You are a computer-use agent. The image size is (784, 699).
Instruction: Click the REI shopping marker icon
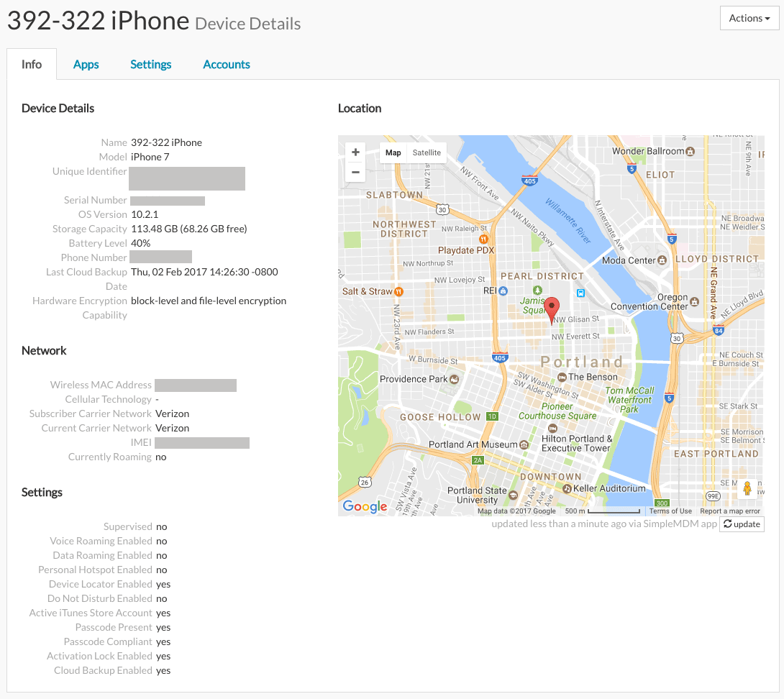(x=503, y=291)
